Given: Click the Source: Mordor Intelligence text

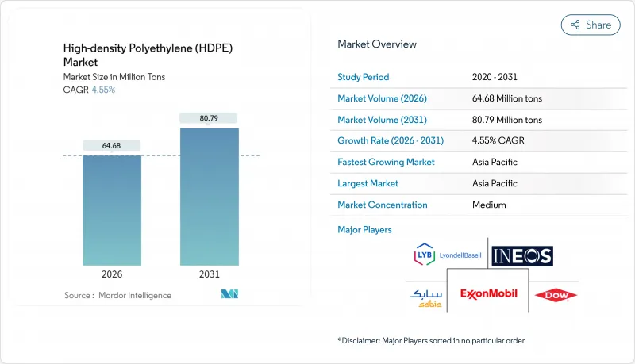Looking at the screenshot, I should click(x=117, y=295).
